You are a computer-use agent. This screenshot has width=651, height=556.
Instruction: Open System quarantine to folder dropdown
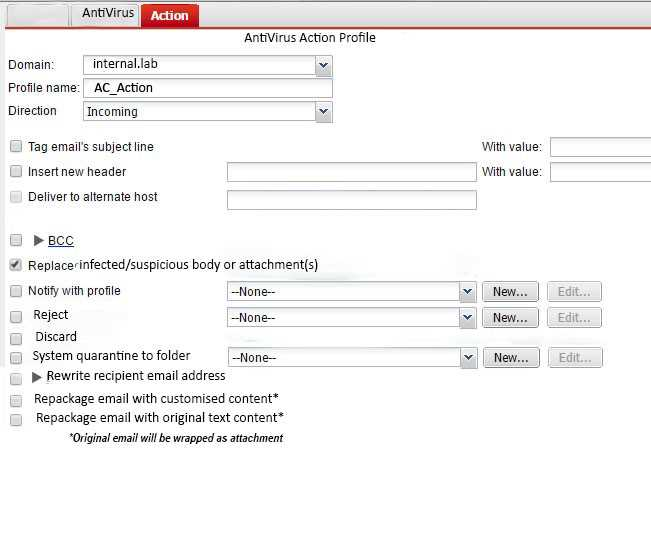click(x=466, y=358)
